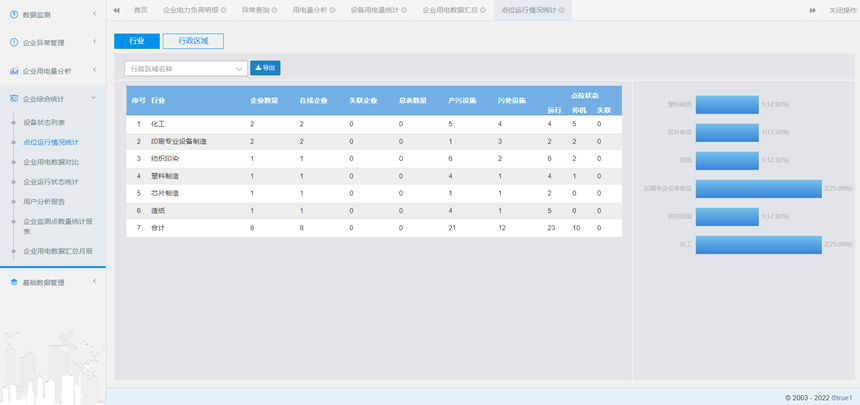Click the 化工 bar in chart

click(758, 245)
